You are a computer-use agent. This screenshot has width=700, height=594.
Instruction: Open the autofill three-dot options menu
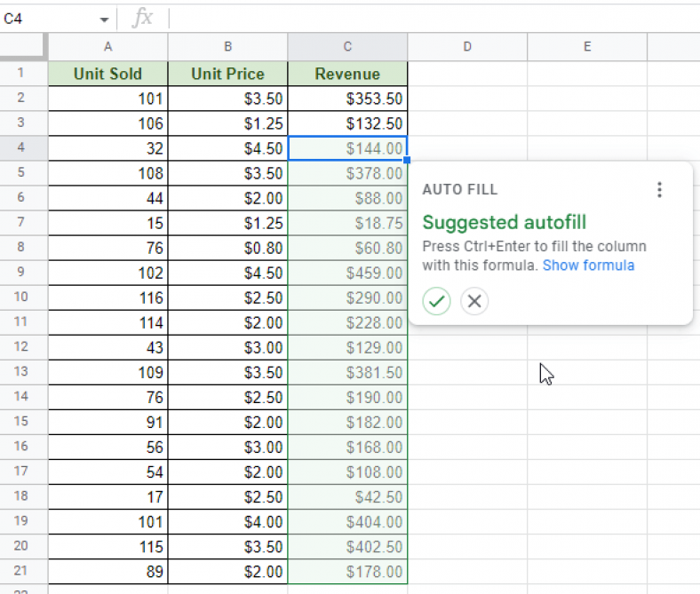click(x=658, y=189)
